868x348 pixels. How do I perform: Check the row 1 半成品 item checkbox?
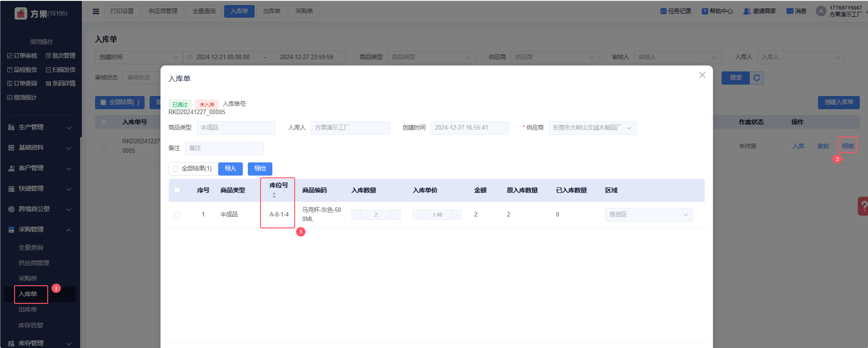point(177,215)
